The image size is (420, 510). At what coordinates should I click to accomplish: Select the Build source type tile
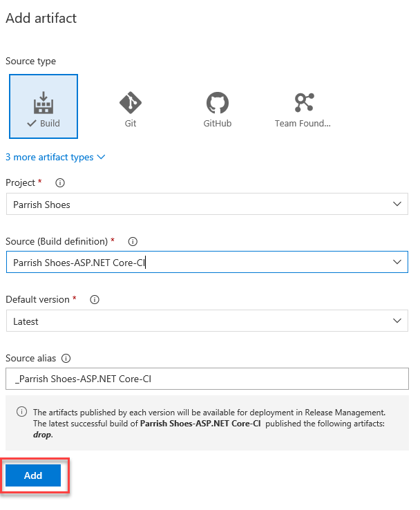coord(43,106)
